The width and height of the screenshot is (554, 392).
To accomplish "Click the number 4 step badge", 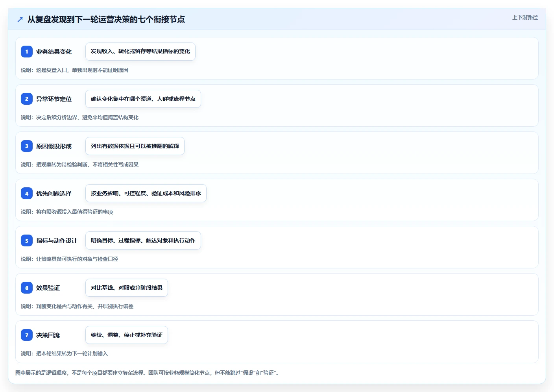I will tap(27, 193).
